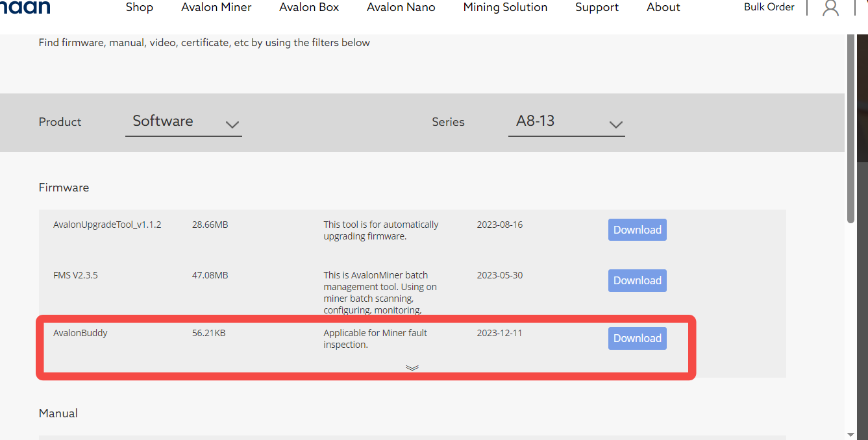Click the scrollbar down arrow

(851, 434)
